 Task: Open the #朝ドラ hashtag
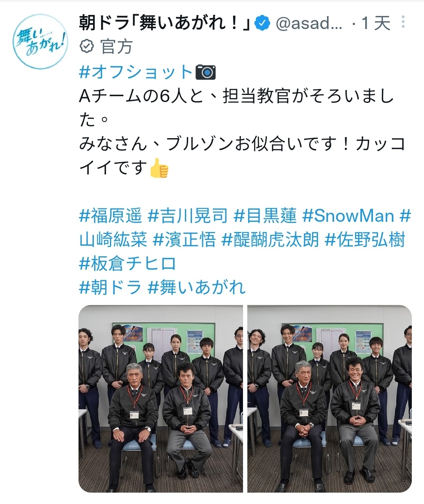110,288
